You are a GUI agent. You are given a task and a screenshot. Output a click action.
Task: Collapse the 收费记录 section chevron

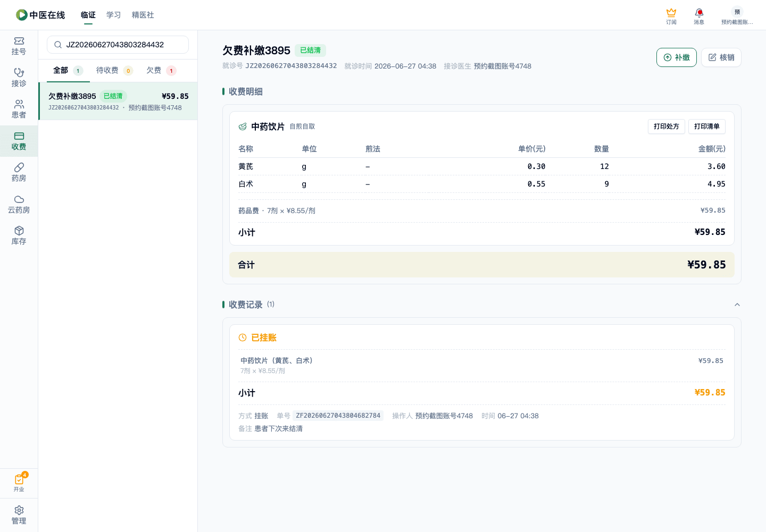tap(737, 305)
